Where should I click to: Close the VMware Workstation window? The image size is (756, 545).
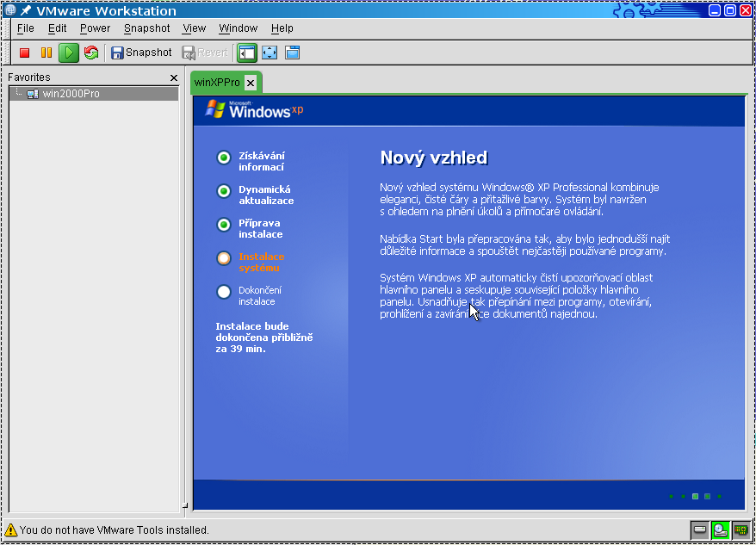point(746,10)
